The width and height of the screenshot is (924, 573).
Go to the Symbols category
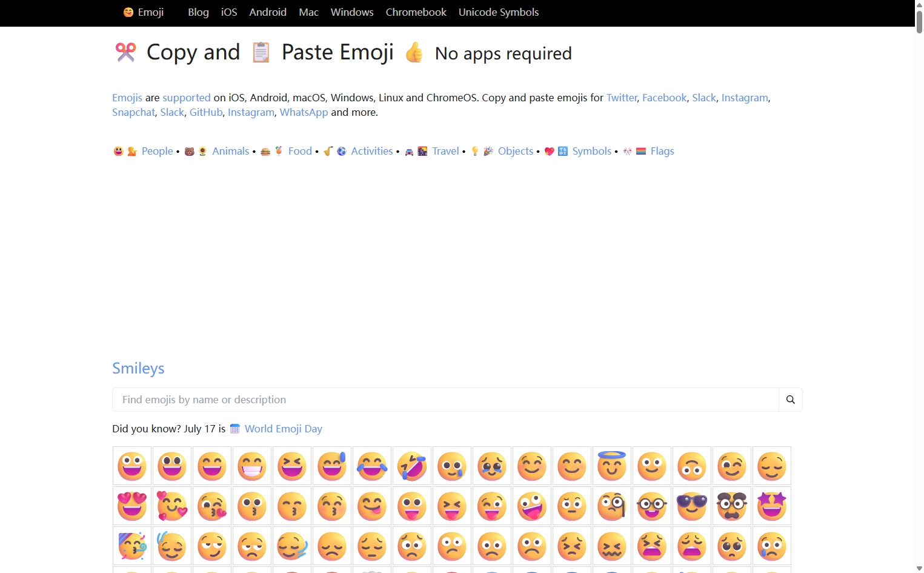pos(592,151)
